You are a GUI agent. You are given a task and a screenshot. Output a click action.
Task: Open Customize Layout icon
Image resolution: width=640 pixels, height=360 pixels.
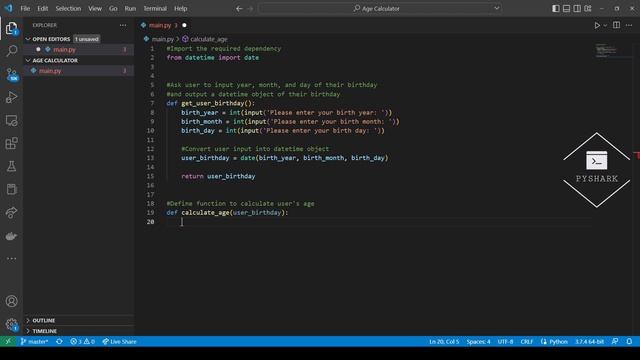[588, 8]
